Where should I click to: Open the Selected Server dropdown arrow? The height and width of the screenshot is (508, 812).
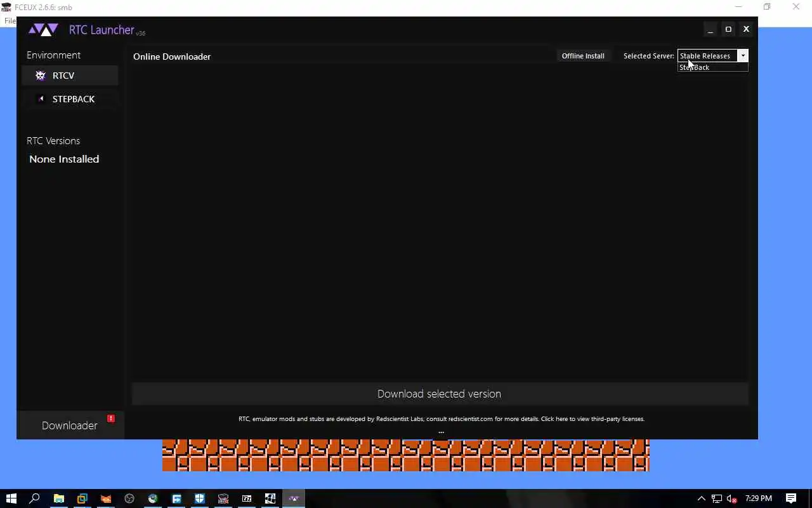[743, 56]
